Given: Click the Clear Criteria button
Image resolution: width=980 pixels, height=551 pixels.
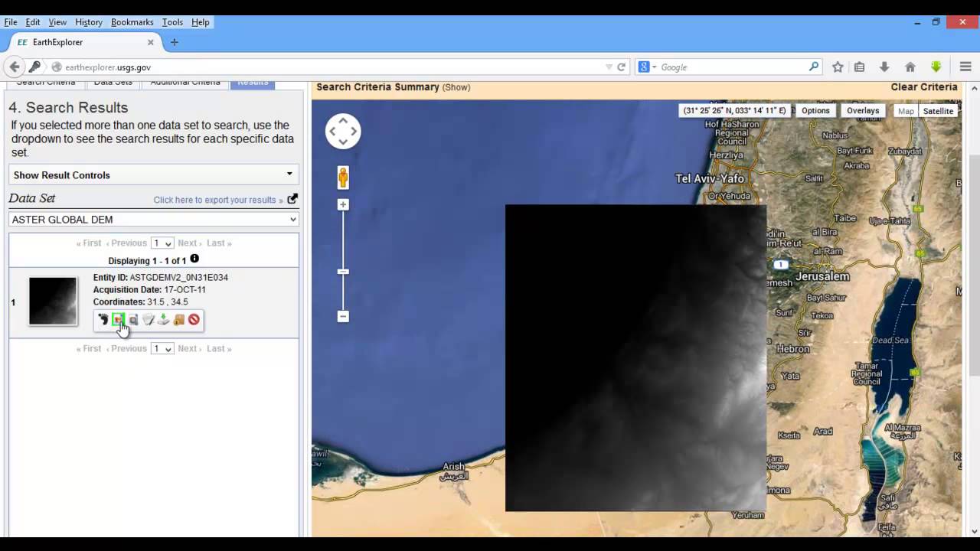Looking at the screenshot, I should coord(924,87).
